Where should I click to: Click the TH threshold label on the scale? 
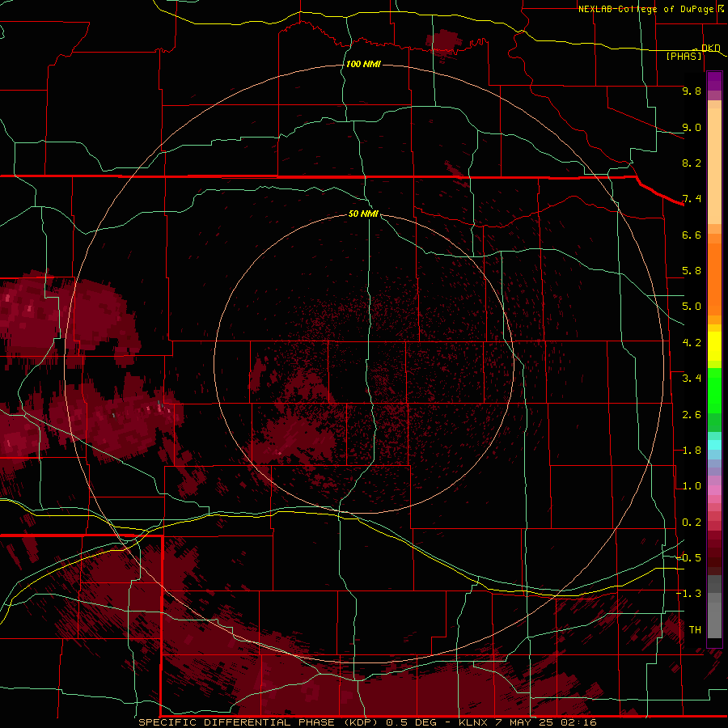(x=695, y=630)
